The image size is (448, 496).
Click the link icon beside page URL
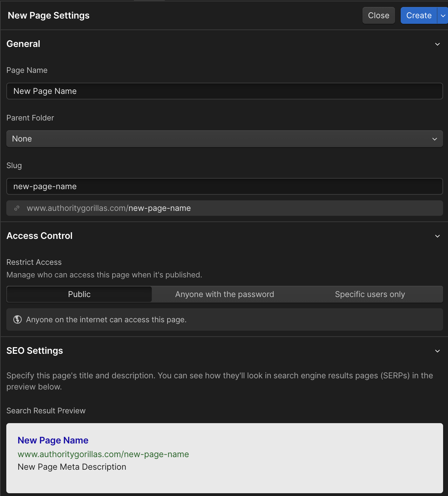pyautogui.click(x=16, y=208)
